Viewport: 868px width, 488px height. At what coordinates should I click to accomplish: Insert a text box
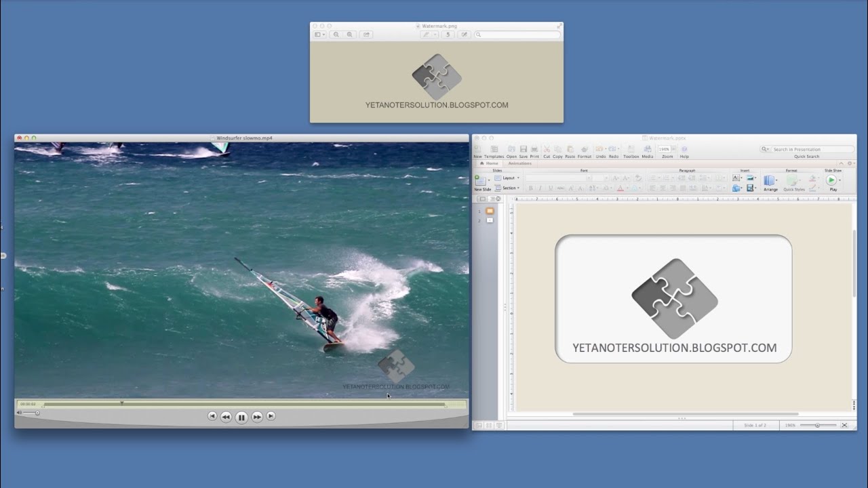tap(736, 178)
